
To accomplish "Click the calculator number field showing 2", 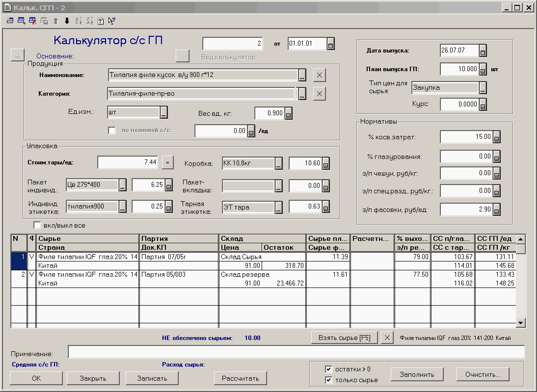I will point(233,44).
